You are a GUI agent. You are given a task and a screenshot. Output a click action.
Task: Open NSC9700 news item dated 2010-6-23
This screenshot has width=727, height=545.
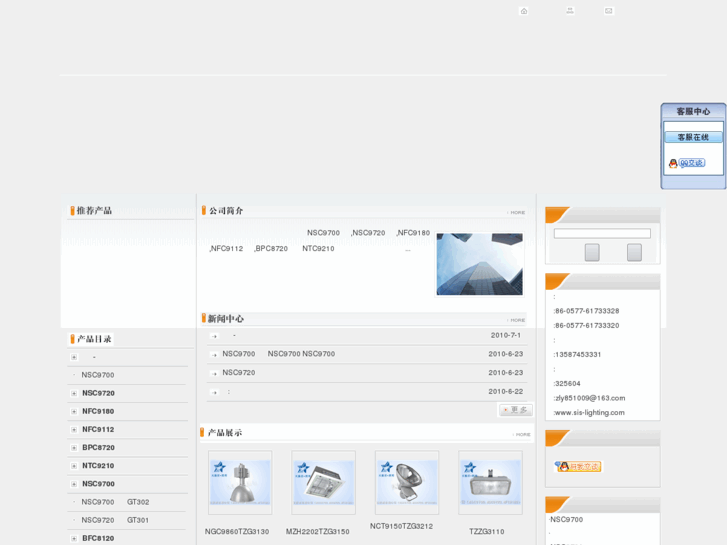279,353
